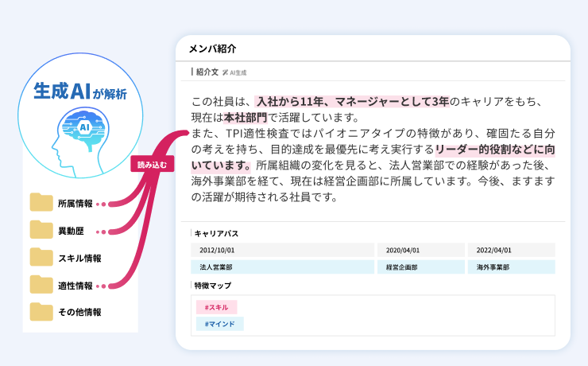Click the 生成AIが解析 title text
The image size is (588, 366).
(80, 91)
